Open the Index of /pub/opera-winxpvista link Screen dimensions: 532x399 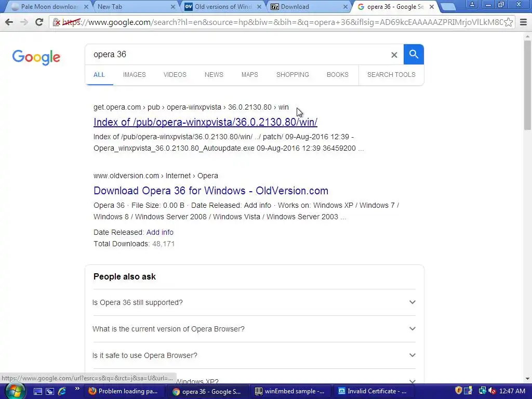pyautogui.click(x=205, y=122)
